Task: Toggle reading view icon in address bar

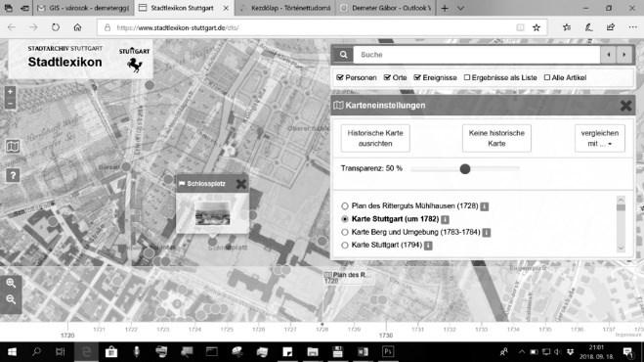Action: [520, 27]
